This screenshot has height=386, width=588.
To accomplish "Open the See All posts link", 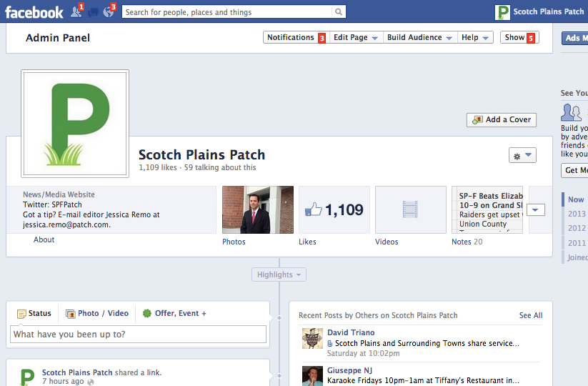I will [530, 315].
